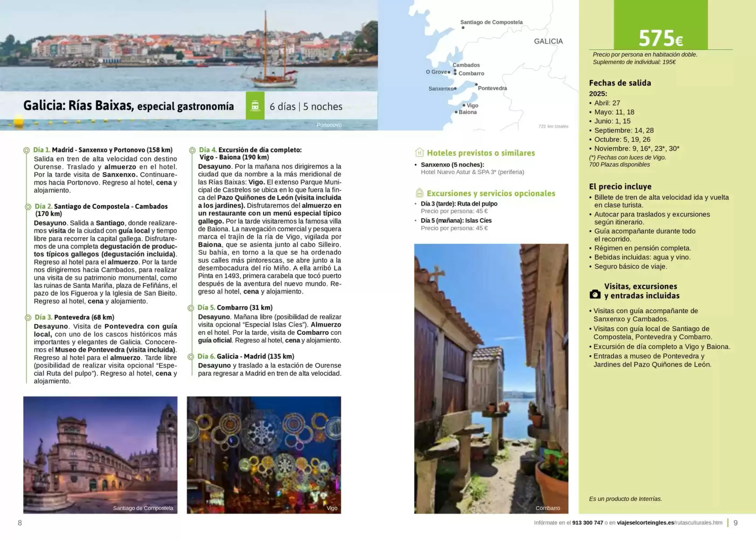Click the Baiona dot on the map
This screenshot has width=756, height=540.
(x=456, y=112)
